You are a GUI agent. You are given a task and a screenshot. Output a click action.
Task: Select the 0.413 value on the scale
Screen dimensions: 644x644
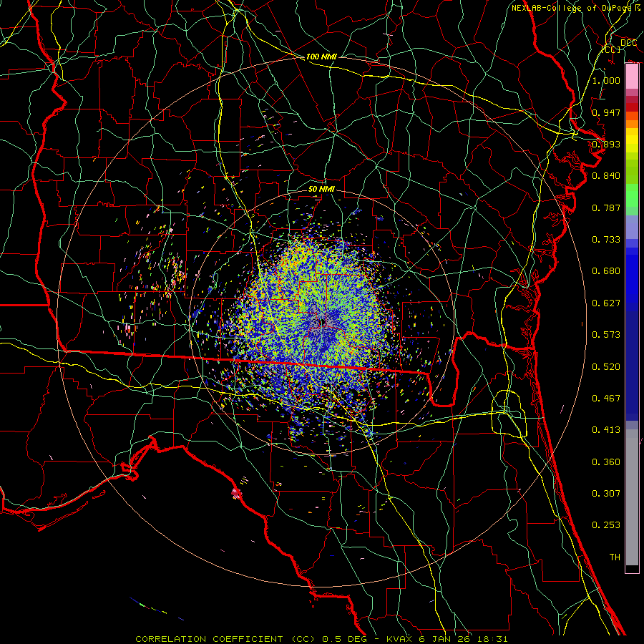(606, 430)
